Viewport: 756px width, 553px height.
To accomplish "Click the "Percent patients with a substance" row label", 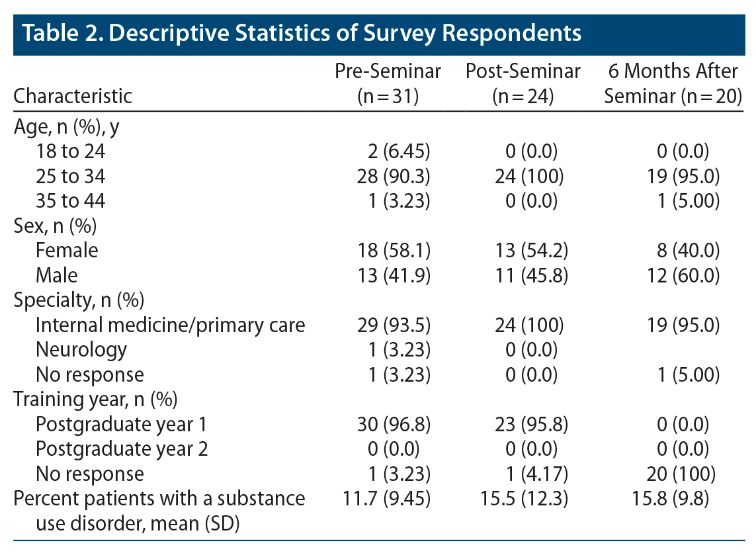I will tap(159, 499).
